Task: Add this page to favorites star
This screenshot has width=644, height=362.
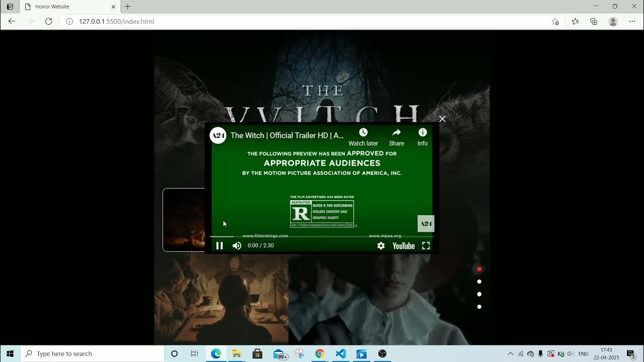Action: 555,21
